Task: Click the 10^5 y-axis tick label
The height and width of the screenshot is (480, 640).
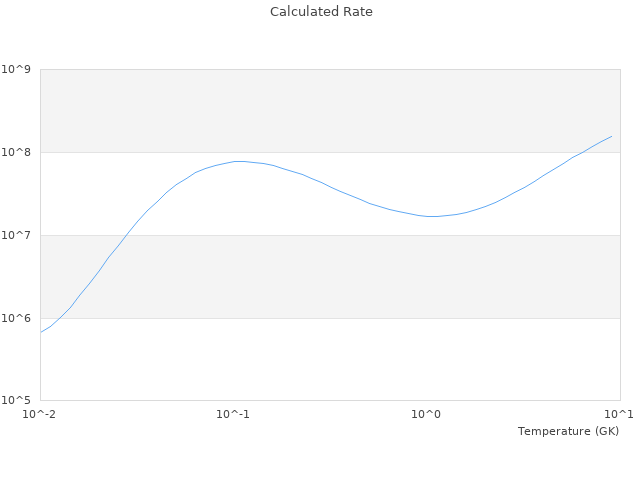Action: pyautogui.click(x=16, y=401)
